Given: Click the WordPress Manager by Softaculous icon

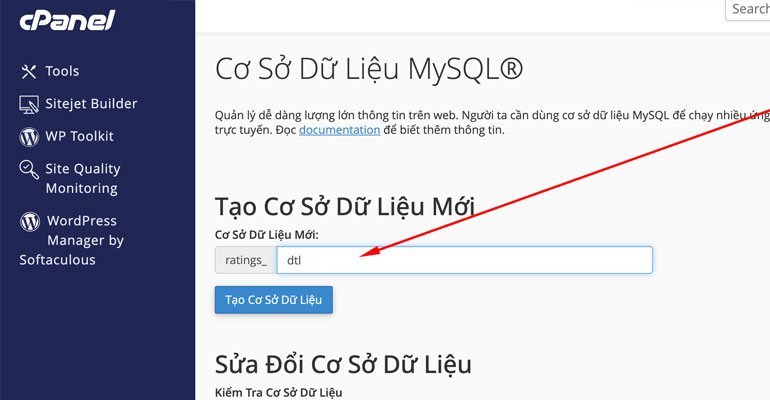Looking at the screenshot, I should [30, 221].
